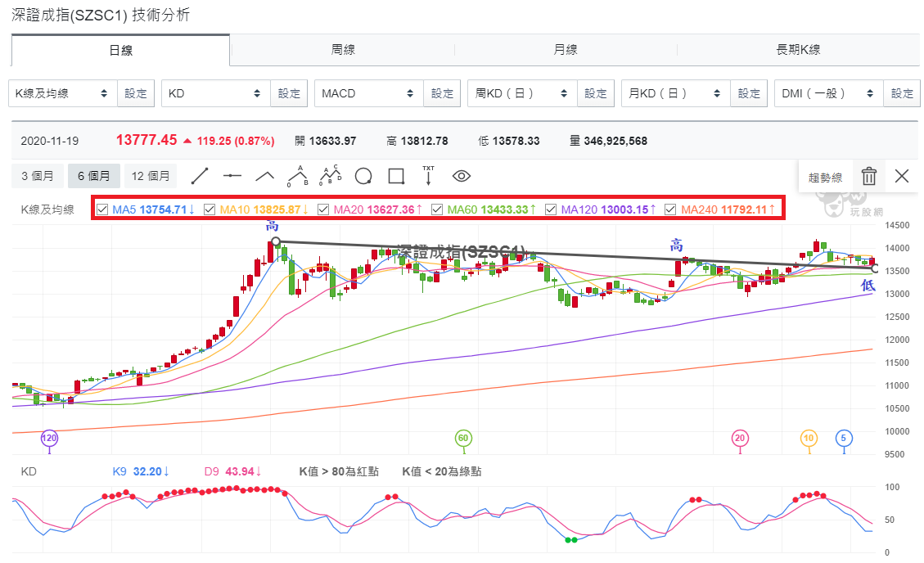Click the blue 5 marker on timeline
The image size is (924, 563).
pos(844,438)
